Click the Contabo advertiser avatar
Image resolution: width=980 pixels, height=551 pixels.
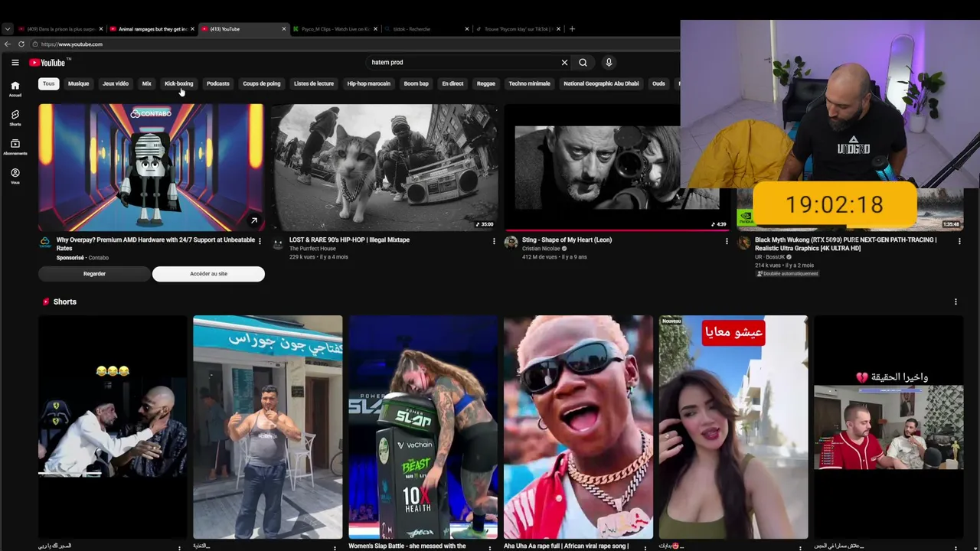tap(45, 243)
